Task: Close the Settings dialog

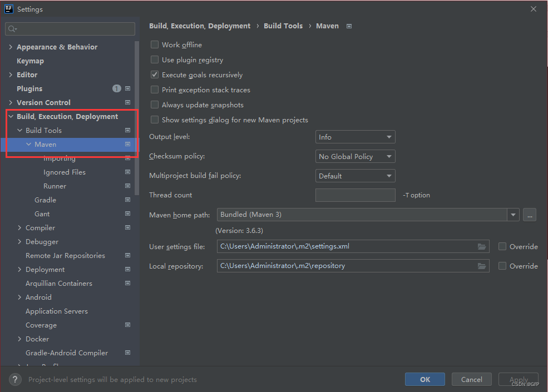Action: 534,9
